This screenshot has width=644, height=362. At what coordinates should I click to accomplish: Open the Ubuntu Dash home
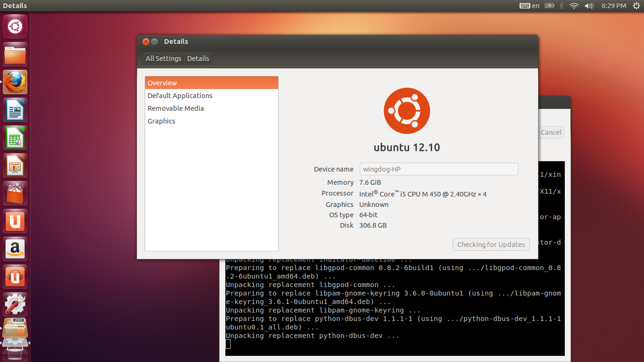(x=15, y=26)
